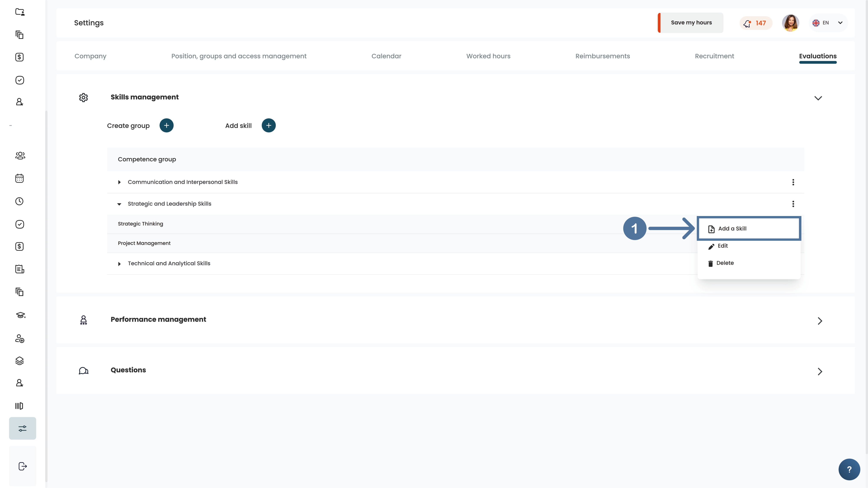
Task: Select the Evaluations tab
Action: pyautogui.click(x=818, y=56)
